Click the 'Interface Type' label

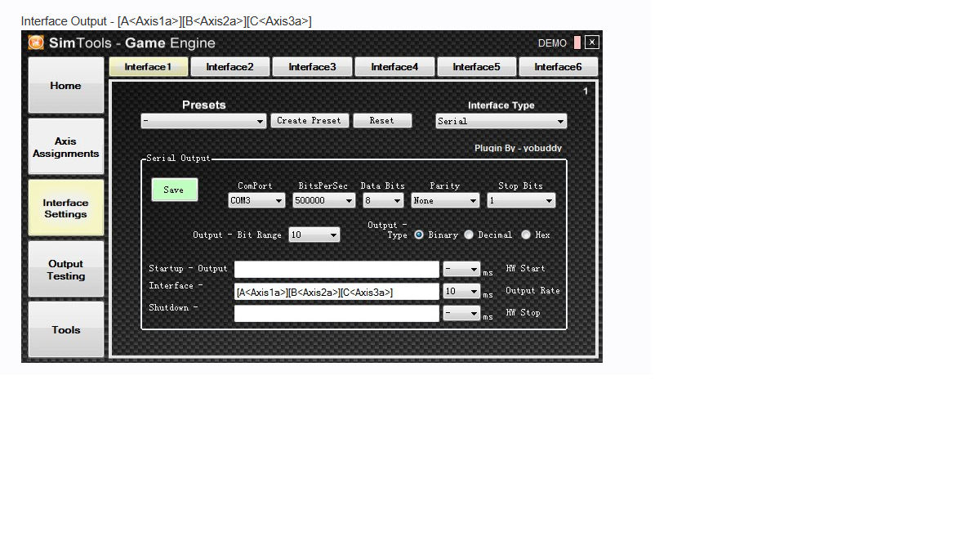(x=501, y=105)
